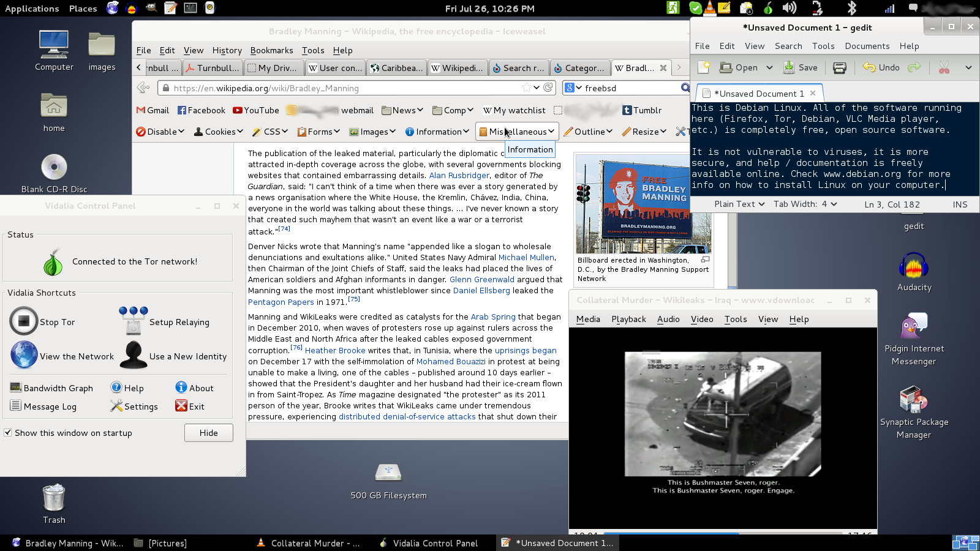Switch to the Turnbull browser tab

click(213, 68)
